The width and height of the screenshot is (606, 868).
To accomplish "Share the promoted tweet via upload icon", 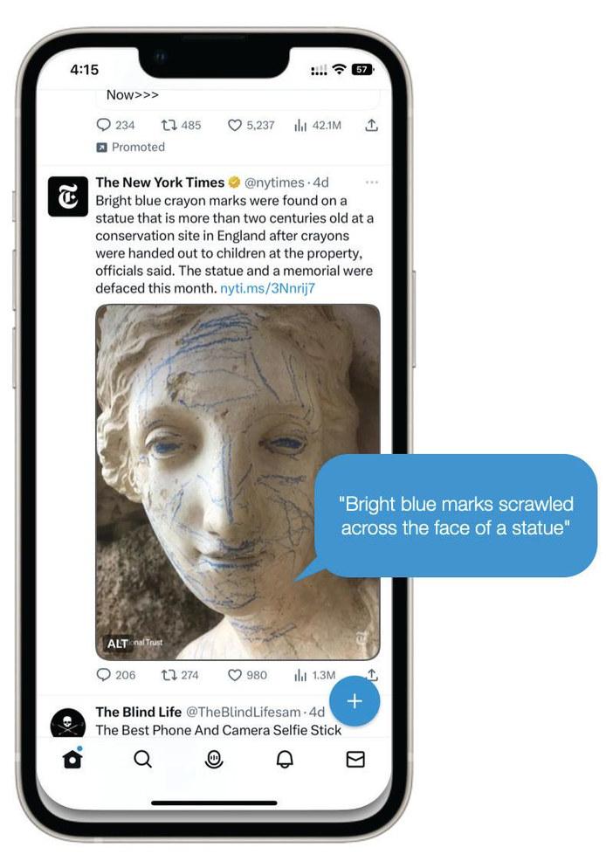I will point(372,125).
